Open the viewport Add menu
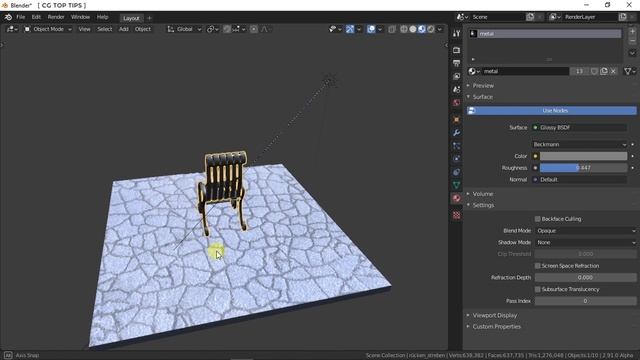 (123, 29)
